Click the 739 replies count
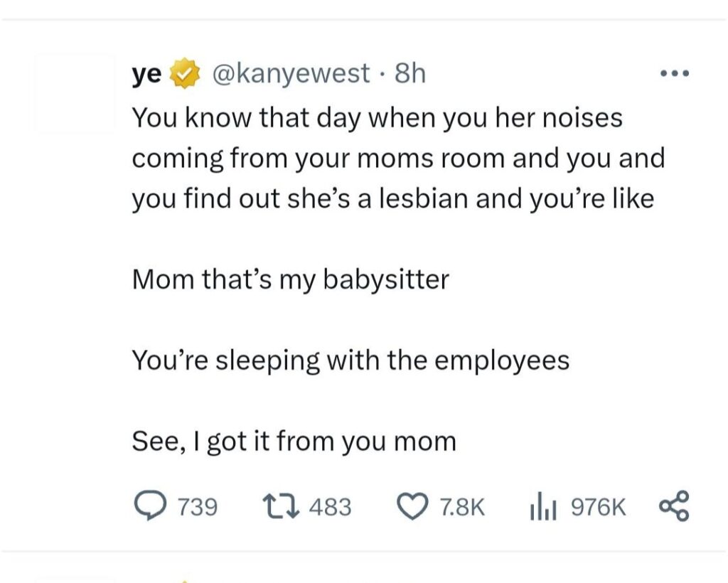 click(196, 507)
